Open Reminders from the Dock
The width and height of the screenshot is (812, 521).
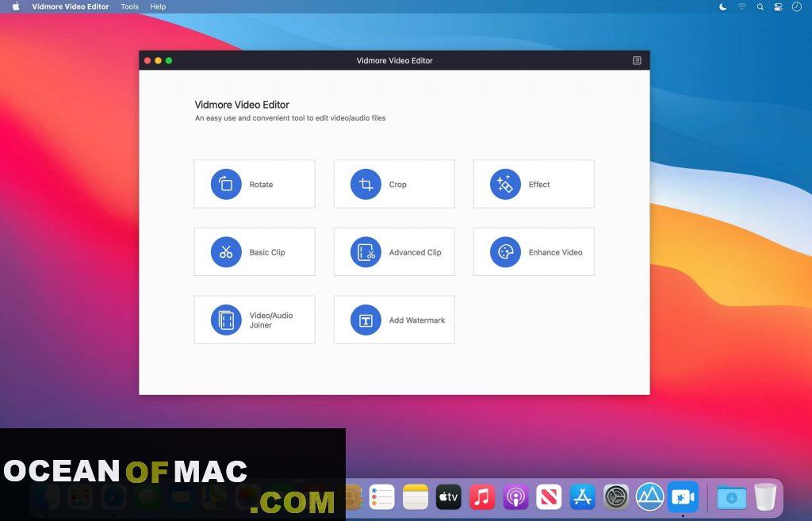click(x=381, y=497)
